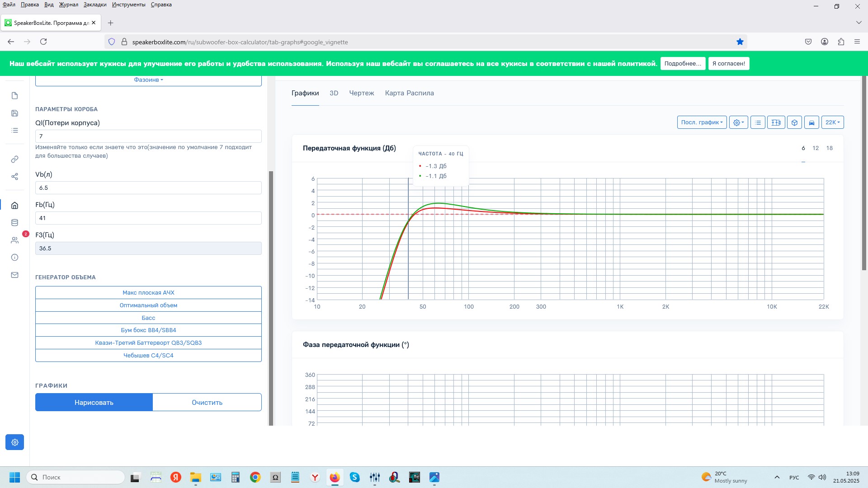
Task: Click the 3D box cube icon above graphs
Action: coord(794,122)
